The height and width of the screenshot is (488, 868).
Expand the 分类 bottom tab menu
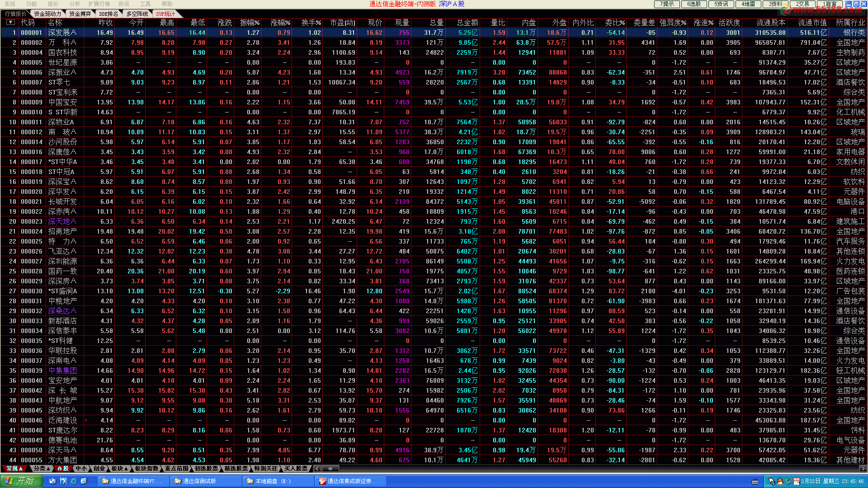[42, 469]
